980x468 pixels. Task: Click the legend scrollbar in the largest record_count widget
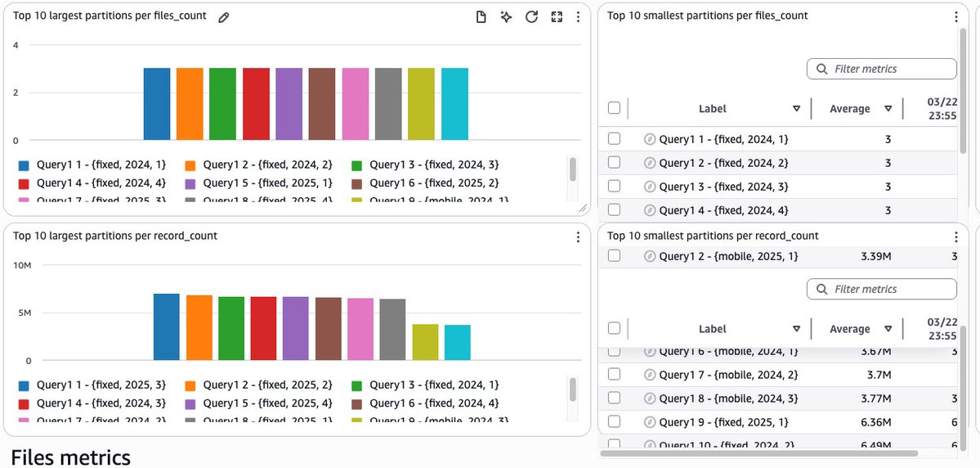point(572,389)
